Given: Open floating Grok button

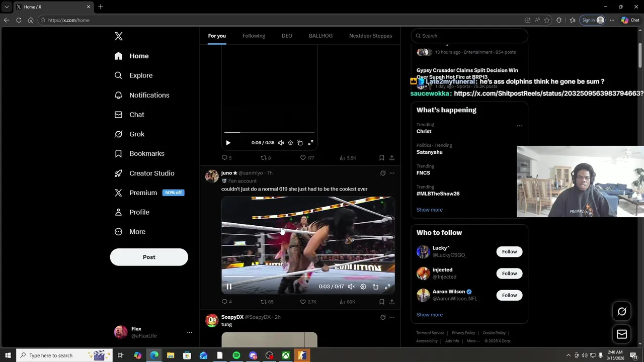Looking at the screenshot, I should click(x=622, y=312).
